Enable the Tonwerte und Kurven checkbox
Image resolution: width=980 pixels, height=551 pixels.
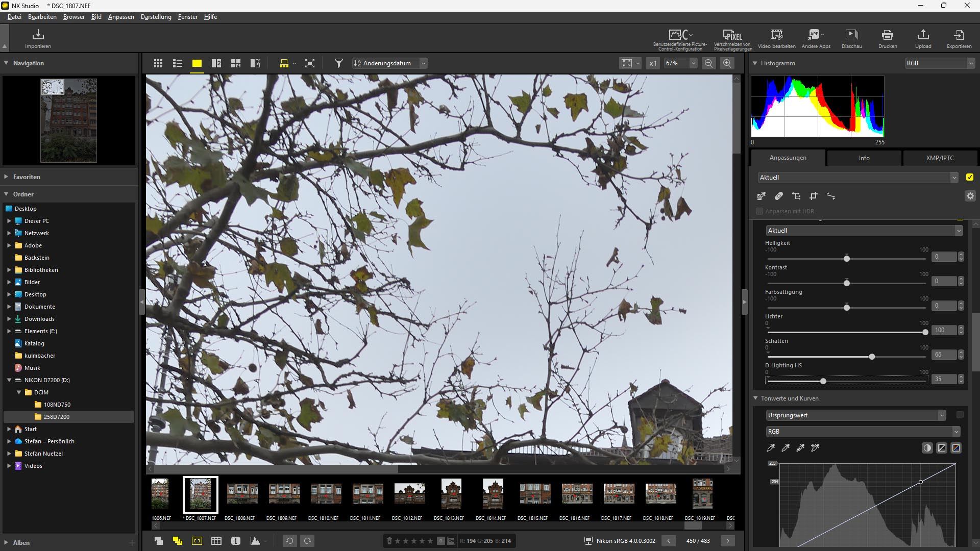pyautogui.click(x=960, y=415)
